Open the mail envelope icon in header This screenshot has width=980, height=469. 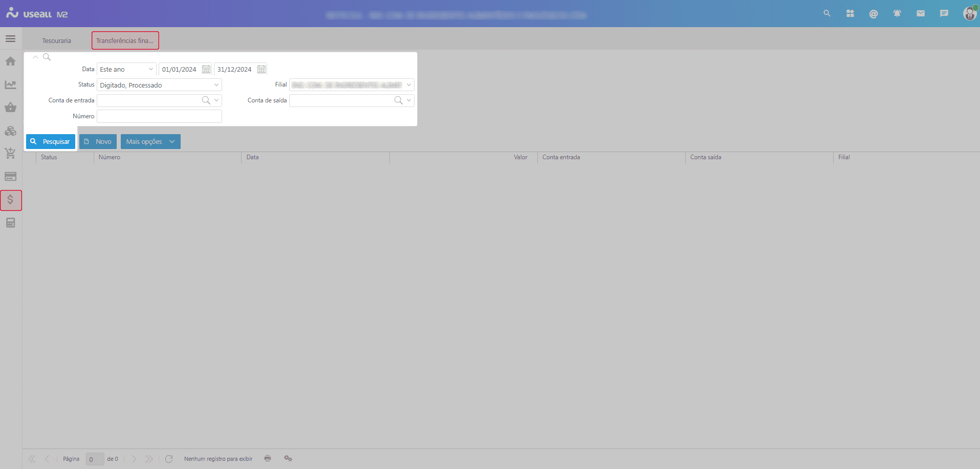pyautogui.click(x=920, y=14)
